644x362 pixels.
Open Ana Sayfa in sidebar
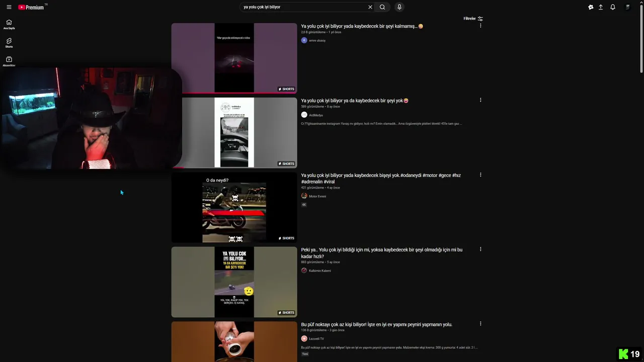pos(9,24)
